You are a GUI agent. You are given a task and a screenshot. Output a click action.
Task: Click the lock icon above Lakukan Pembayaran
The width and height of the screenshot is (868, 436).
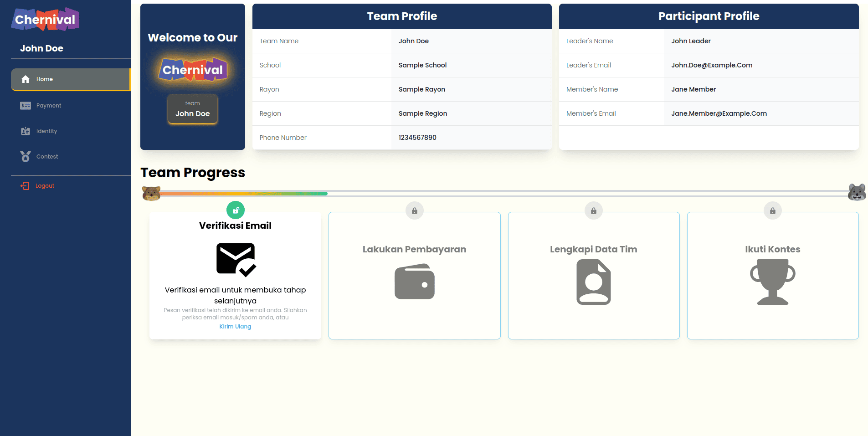click(415, 210)
